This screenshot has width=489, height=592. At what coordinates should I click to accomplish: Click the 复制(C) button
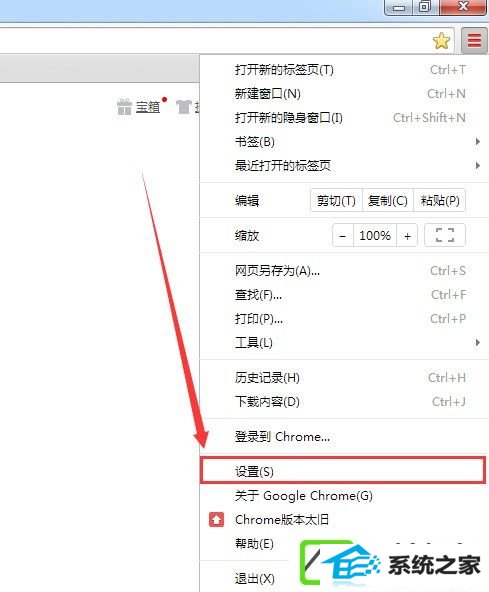pos(388,200)
